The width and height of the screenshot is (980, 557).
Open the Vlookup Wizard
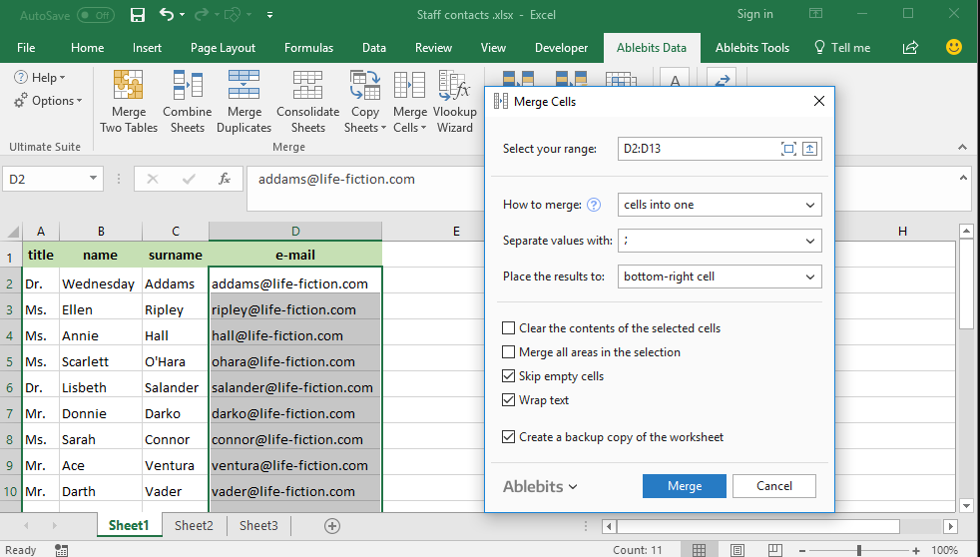coord(454,87)
